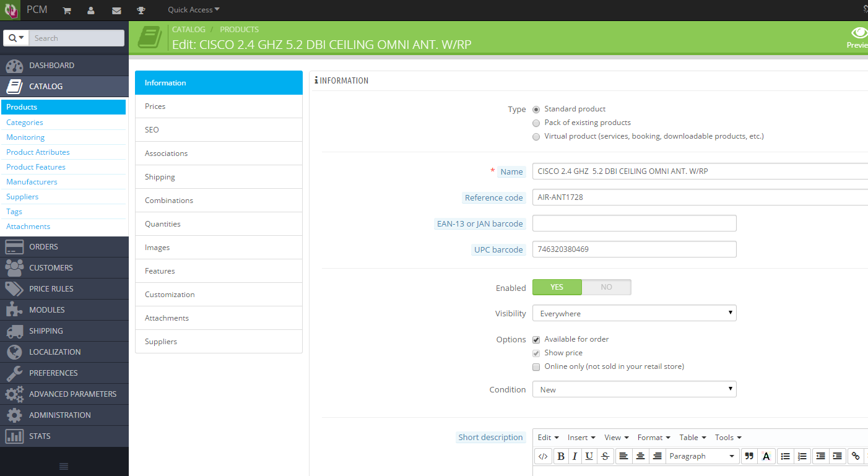This screenshot has height=476, width=868.
Task: Open the Condition dropdown
Action: (635, 389)
